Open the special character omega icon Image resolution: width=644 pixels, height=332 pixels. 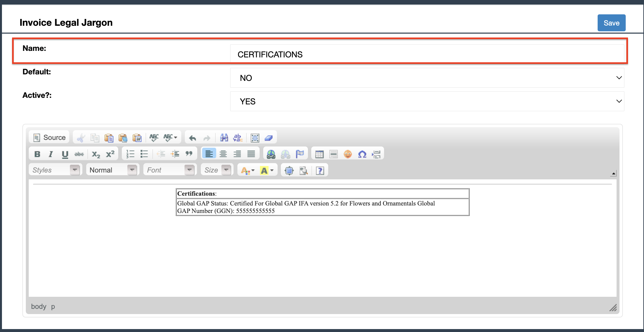[362, 154]
